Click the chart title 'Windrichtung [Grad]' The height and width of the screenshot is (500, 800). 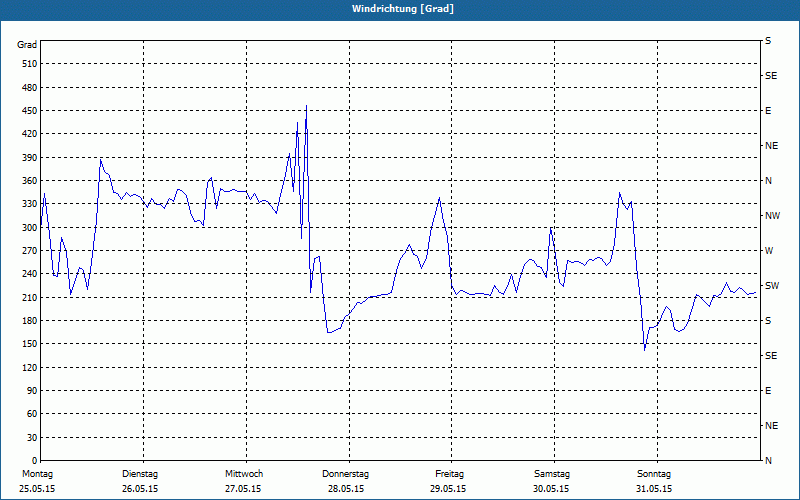click(403, 9)
